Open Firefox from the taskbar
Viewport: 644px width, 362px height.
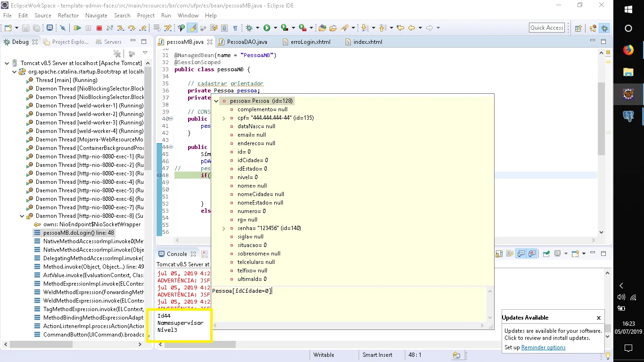[628, 50]
